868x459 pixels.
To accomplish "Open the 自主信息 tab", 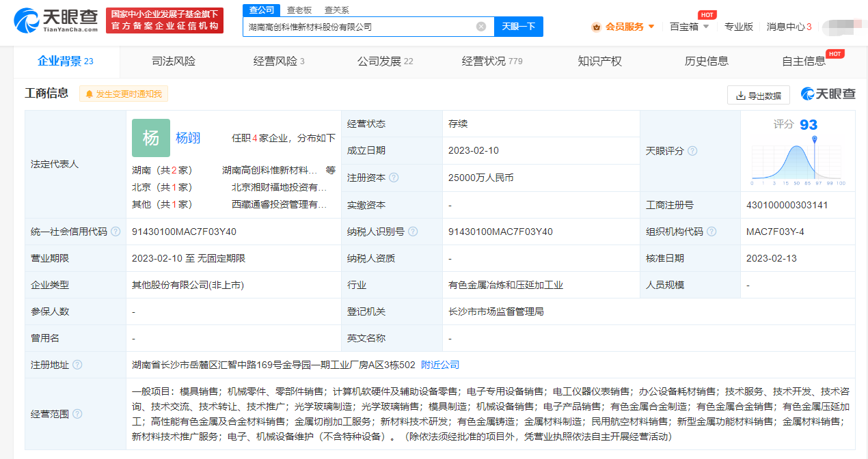I will [x=804, y=61].
